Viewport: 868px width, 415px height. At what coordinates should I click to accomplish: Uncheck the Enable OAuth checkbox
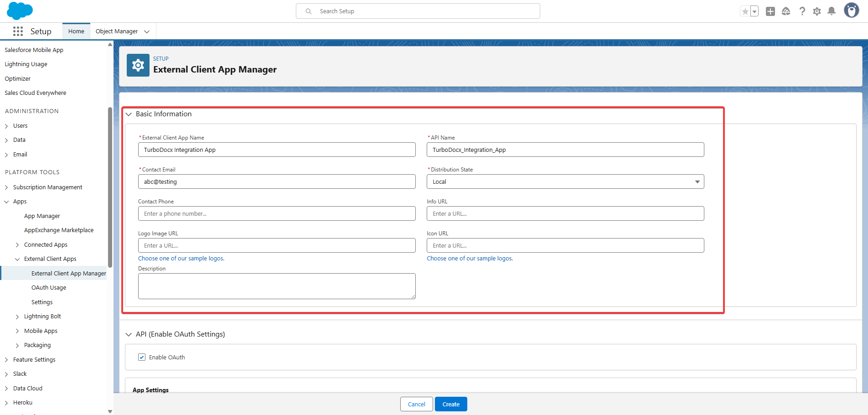[142, 357]
